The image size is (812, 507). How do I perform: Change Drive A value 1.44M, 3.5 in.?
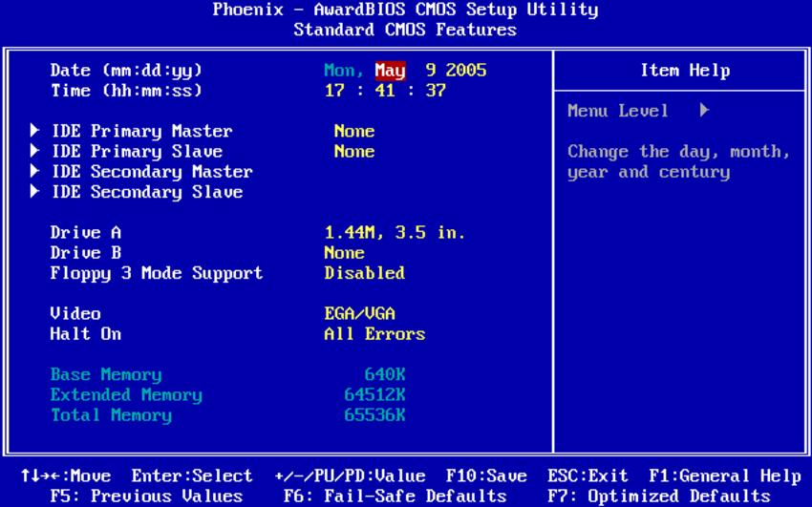(x=395, y=232)
